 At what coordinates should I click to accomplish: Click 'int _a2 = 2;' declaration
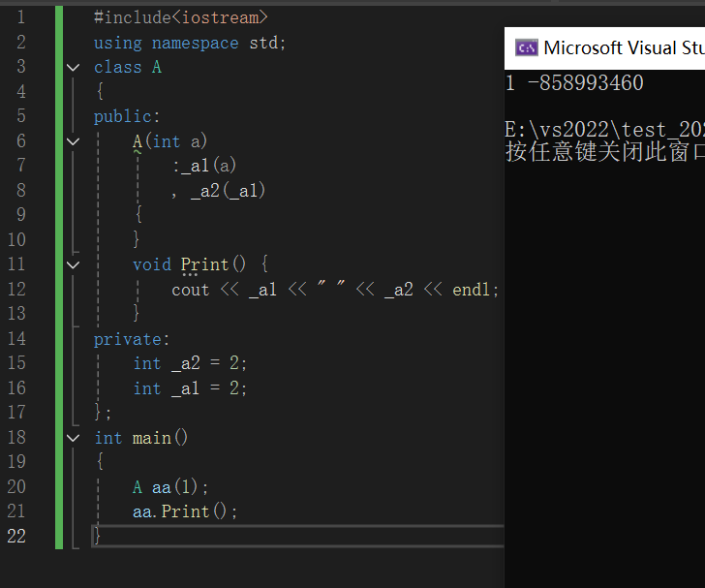pyautogui.click(x=190, y=363)
